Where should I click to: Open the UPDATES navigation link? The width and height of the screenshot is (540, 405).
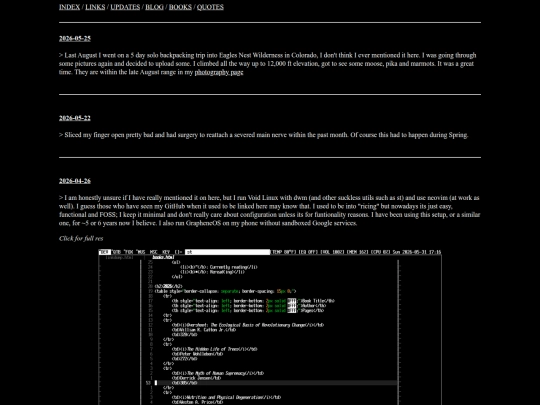(x=125, y=7)
